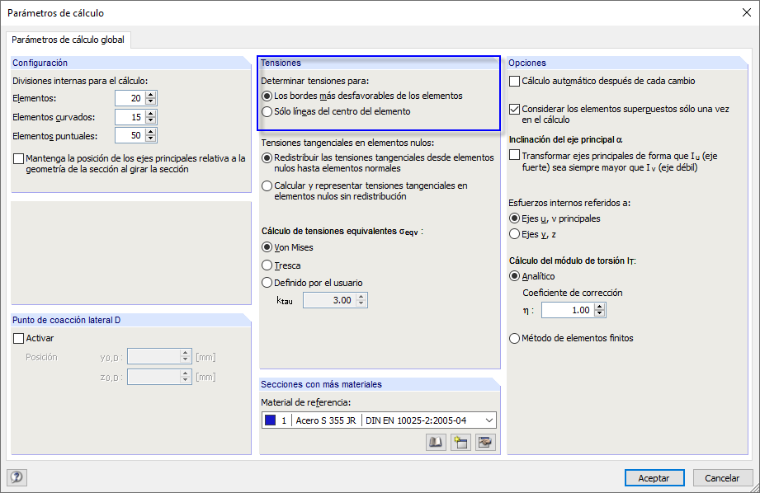Switch to Parámetros de cálculo global tab
The height and width of the screenshot is (493, 760).
coord(68,40)
